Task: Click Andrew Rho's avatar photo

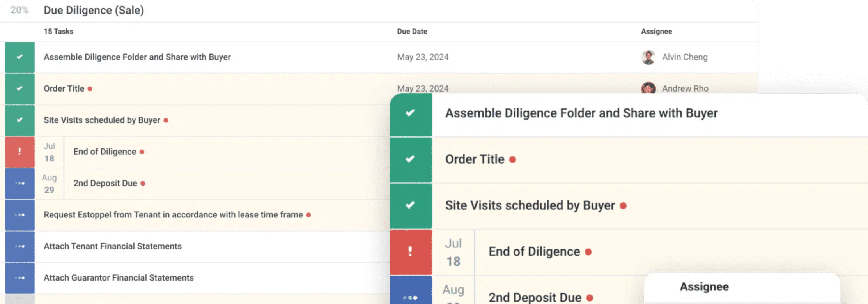Action: 648,88
